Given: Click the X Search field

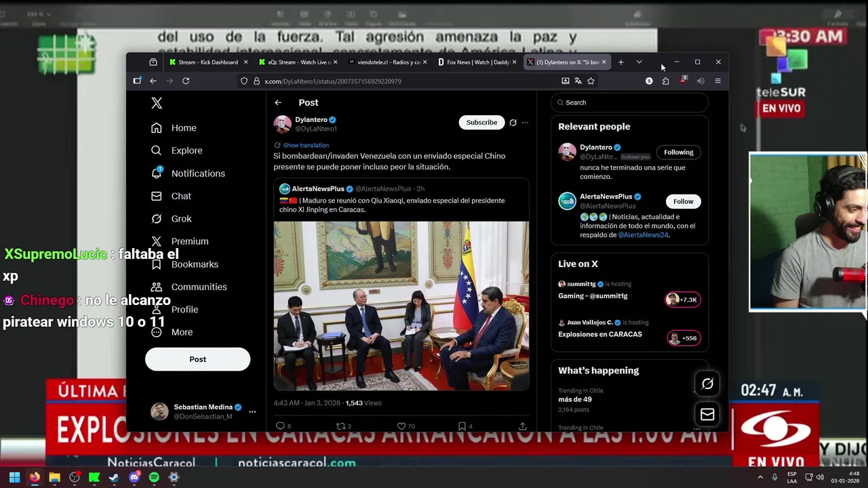Looking at the screenshot, I should click(630, 102).
